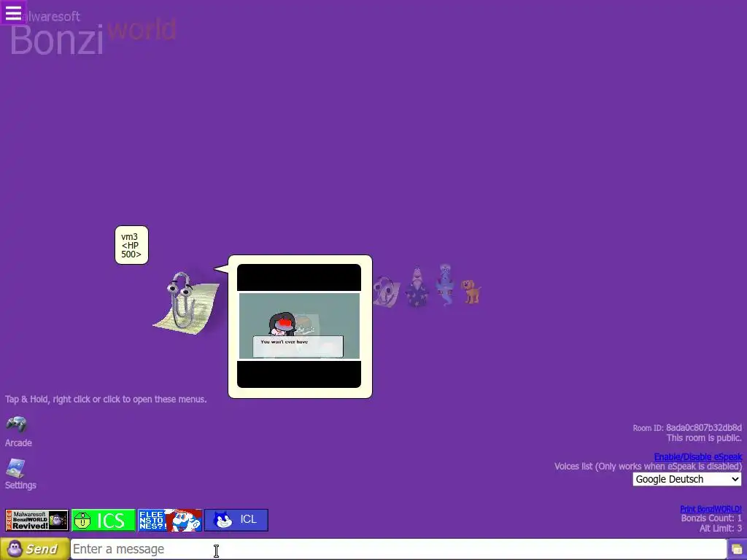Click the 'This room is public.' text
Image resolution: width=747 pixels, height=560 pixels.
[704, 437]
